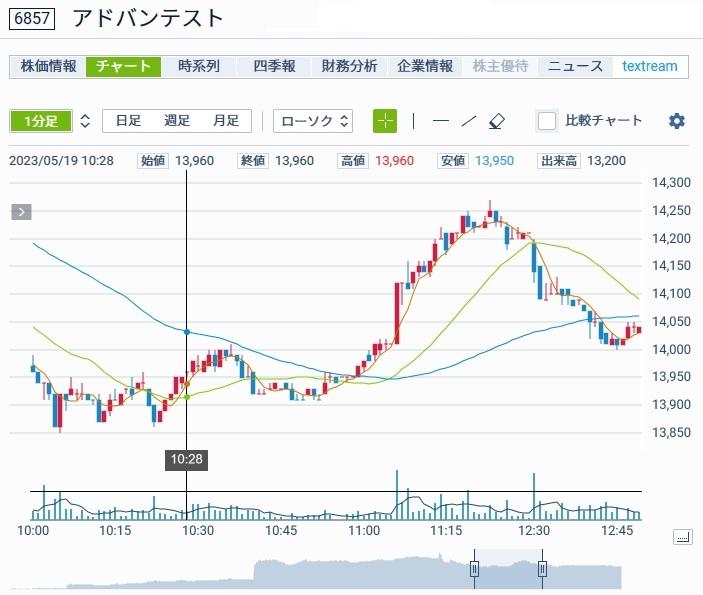This screenshot has height=595, width=703.
Task: Open chart settings gear icon
Action: (677, 121)
